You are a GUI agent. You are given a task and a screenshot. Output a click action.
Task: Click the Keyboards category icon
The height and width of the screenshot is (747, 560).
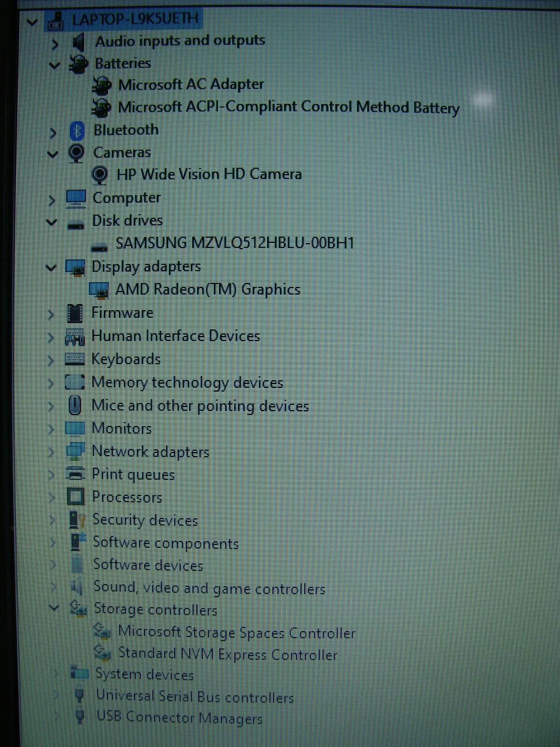pos(75,359)
